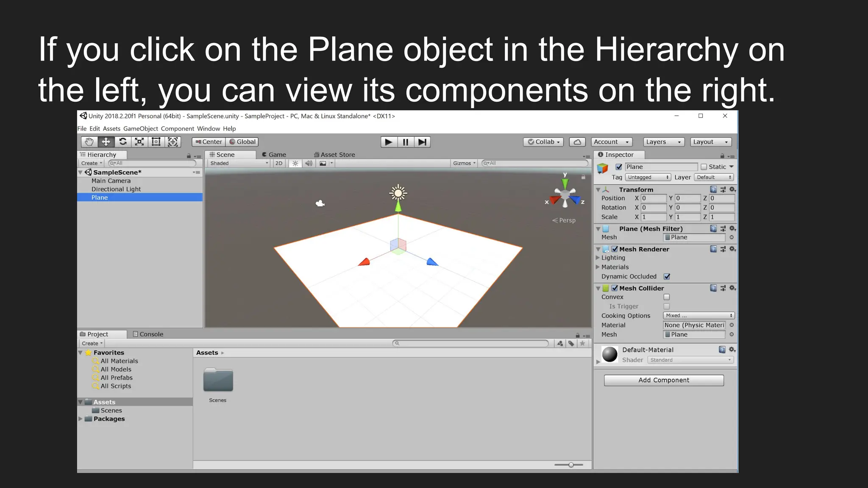Open the Tag Untagged dropdown

(x=648, y=177)
